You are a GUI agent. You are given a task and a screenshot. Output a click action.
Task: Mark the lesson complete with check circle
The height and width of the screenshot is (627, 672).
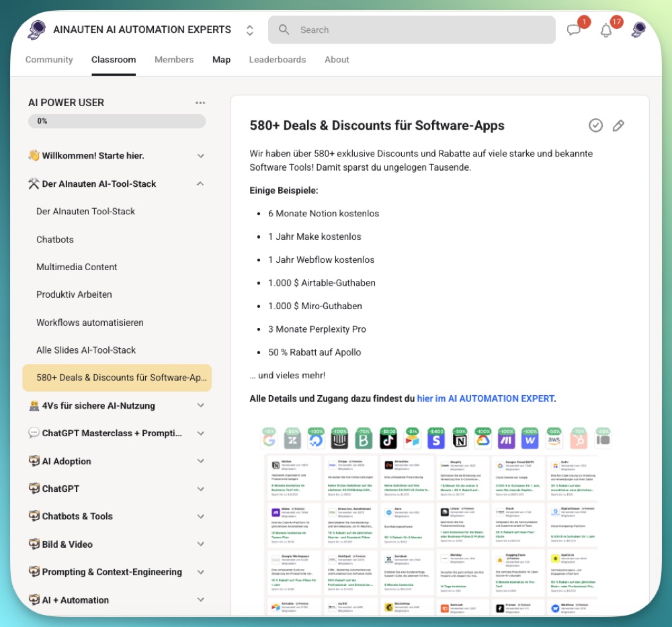click(595, 126)
